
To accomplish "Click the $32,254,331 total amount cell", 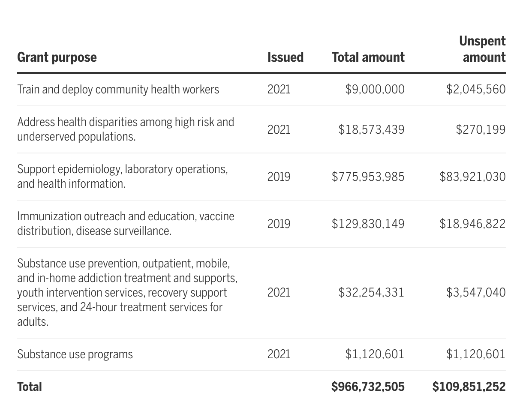I will coord(371,292).
